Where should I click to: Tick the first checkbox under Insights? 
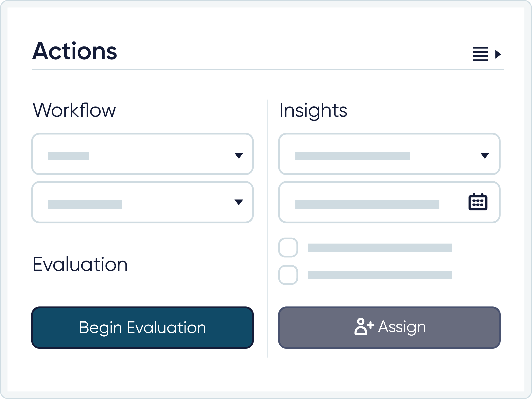(x=288, y=248)
